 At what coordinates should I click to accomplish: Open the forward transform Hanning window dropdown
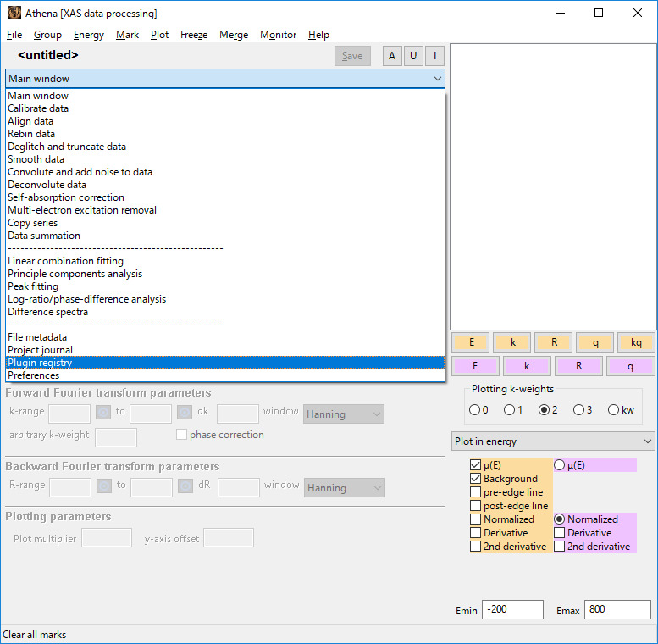pyautogui.click(x=344, y=414)
